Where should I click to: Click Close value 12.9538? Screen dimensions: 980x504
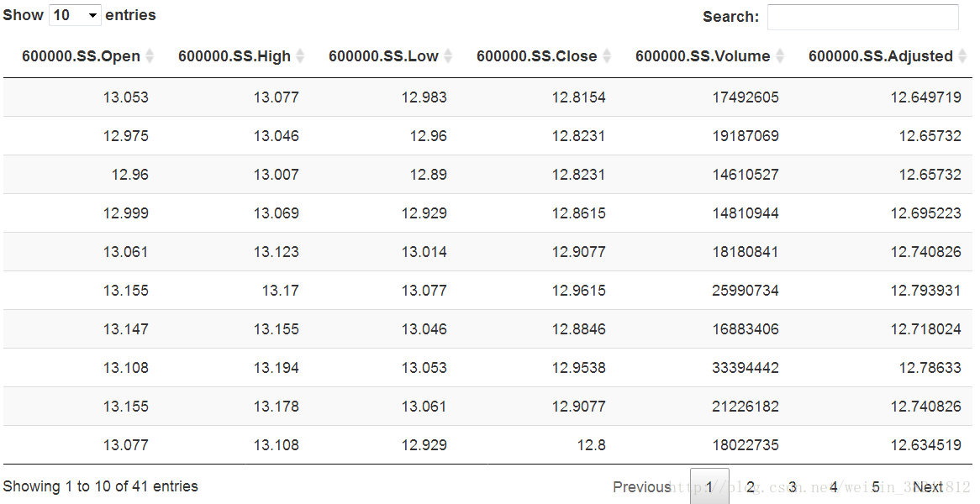pyautogui.click(x=579, y=369)
